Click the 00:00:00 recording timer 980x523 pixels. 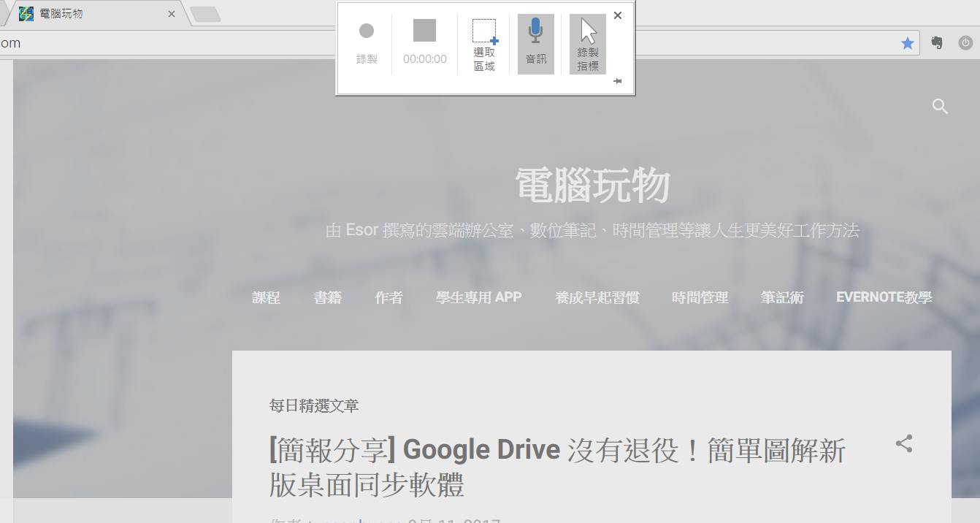point(425,59)
